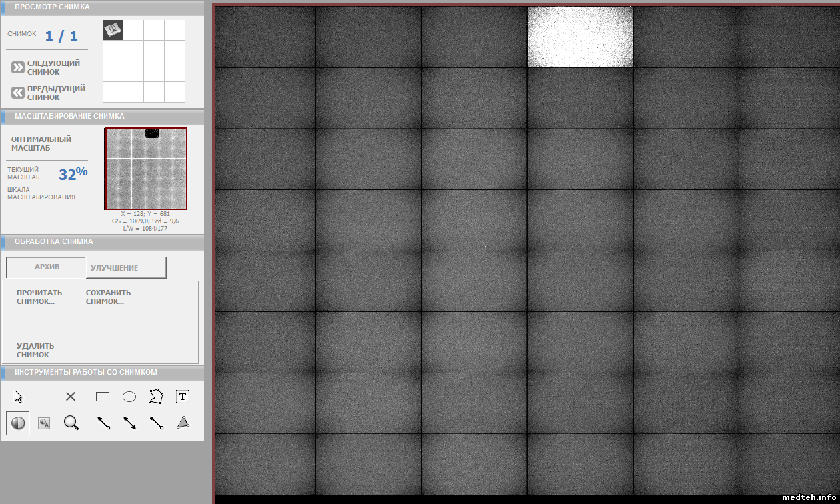Select the line segment tool

click(157, 423)
